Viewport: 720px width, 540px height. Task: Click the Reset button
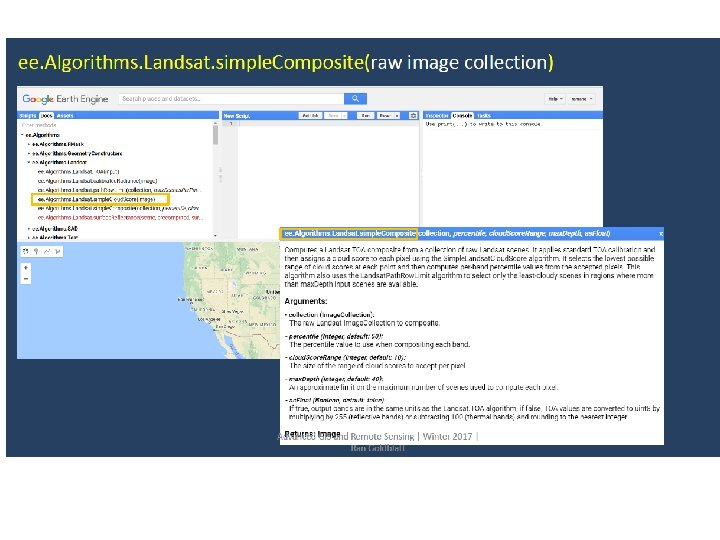[385, 116]
